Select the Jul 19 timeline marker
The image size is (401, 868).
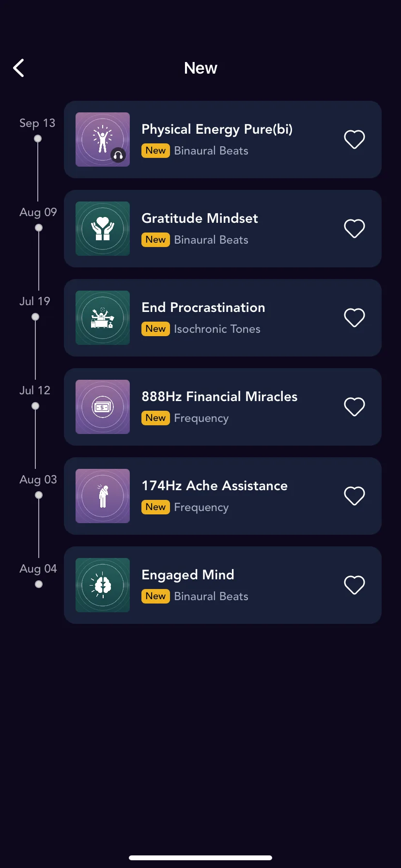(x=35, y=317)
